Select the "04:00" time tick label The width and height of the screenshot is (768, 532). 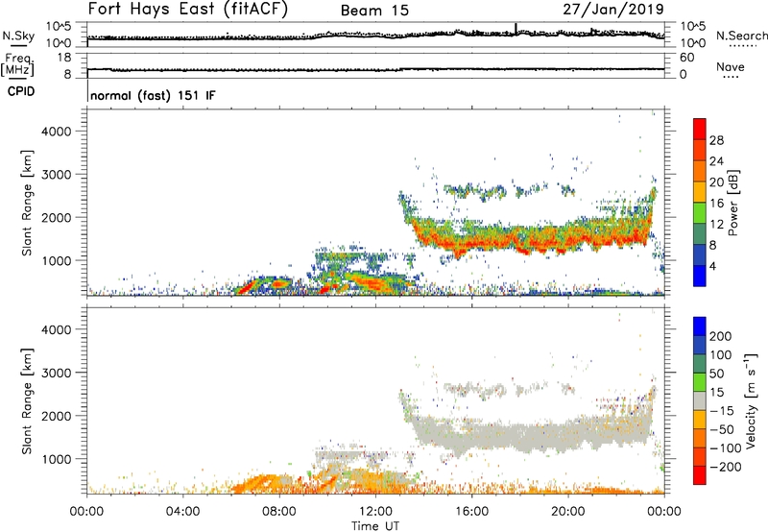(x=182, y=512)
